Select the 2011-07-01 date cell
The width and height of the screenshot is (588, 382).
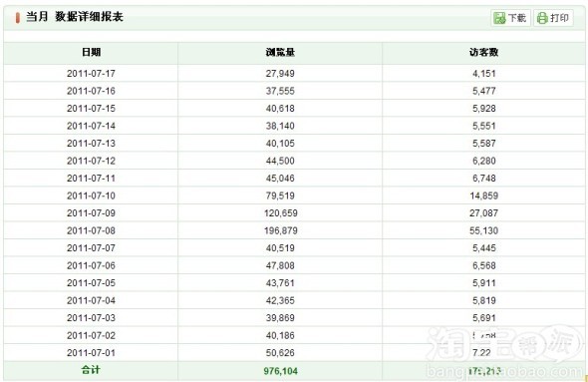coord(91,353)
